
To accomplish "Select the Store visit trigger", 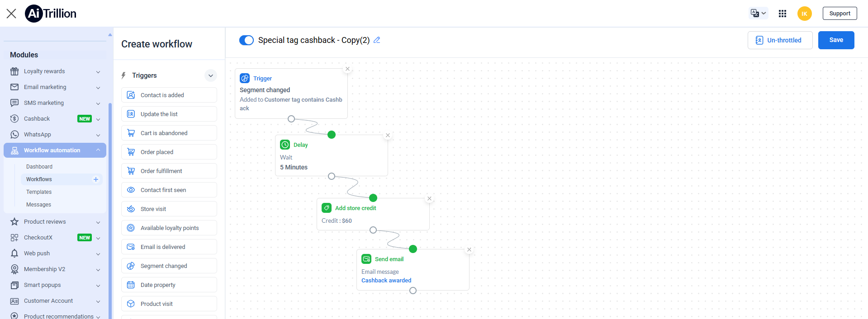I will point(169,209).
